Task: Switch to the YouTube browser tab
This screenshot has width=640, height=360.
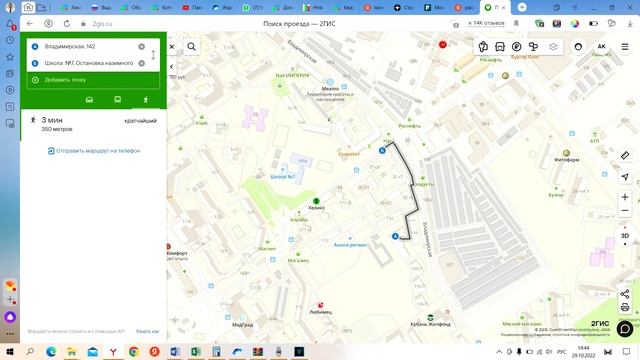Action: [192, 7]
